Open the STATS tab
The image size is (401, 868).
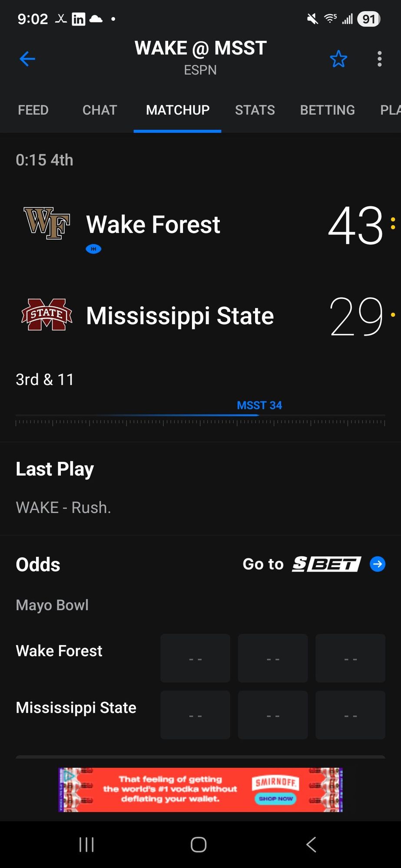point(255,110)
